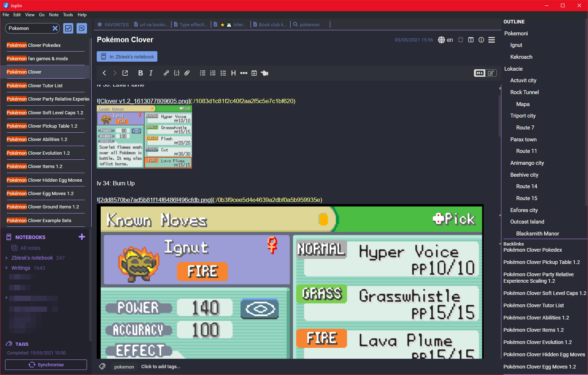Jump to Rock Tunnel in outline
Screen dimensions: 588x375
(x=524, y=92)
